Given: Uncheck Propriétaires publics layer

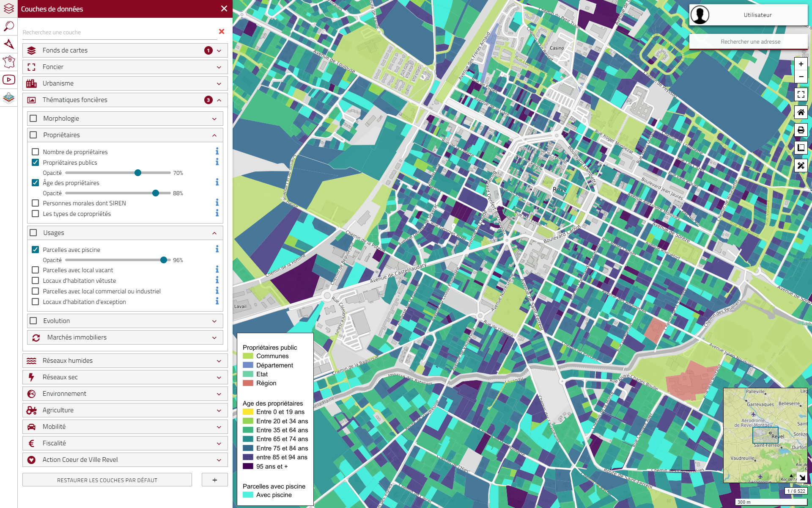Looking at the screenshot, I should 36,162.
